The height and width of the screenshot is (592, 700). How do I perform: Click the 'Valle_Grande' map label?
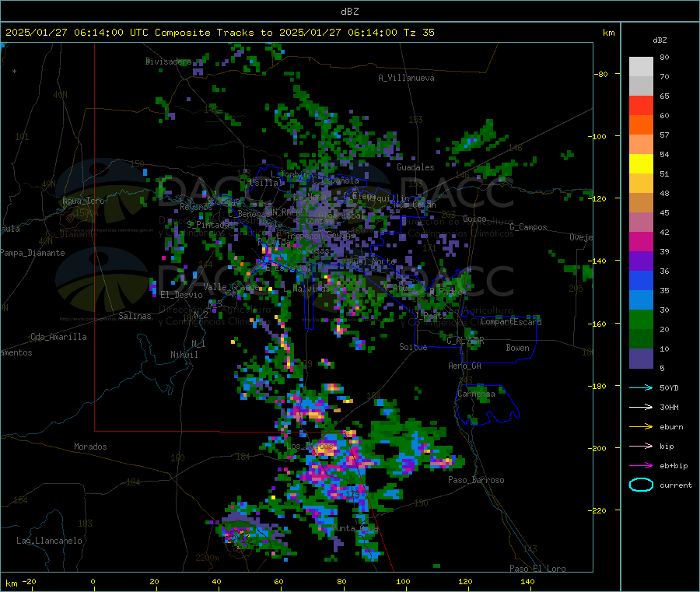[x=231, y=287]
